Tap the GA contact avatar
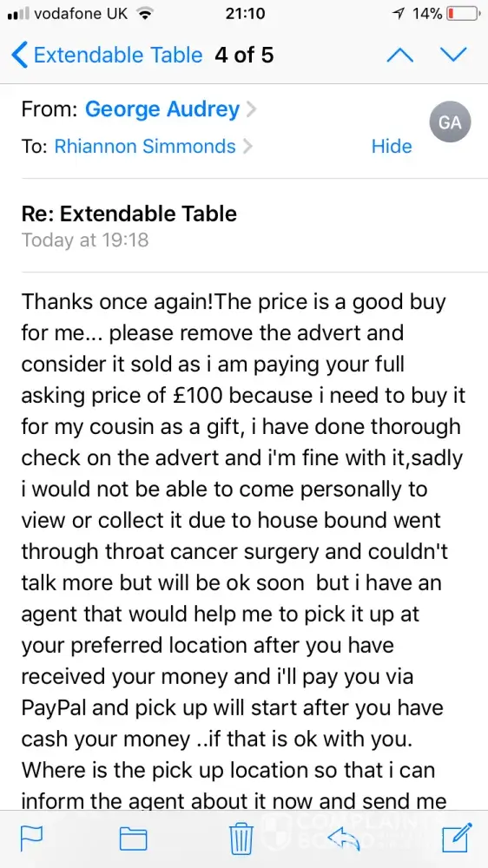Image resolution: width=488 pixels, height=868 pixels. point(450,122)
